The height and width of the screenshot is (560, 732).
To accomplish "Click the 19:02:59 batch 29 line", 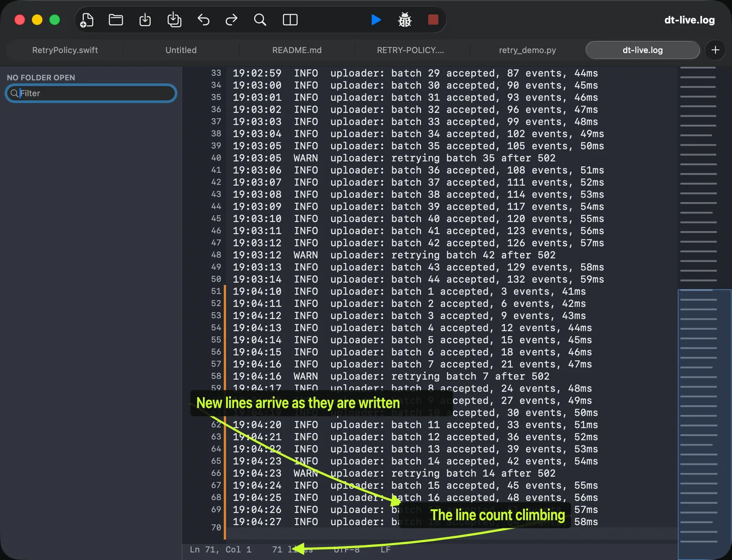I will (x=415, y=73).
